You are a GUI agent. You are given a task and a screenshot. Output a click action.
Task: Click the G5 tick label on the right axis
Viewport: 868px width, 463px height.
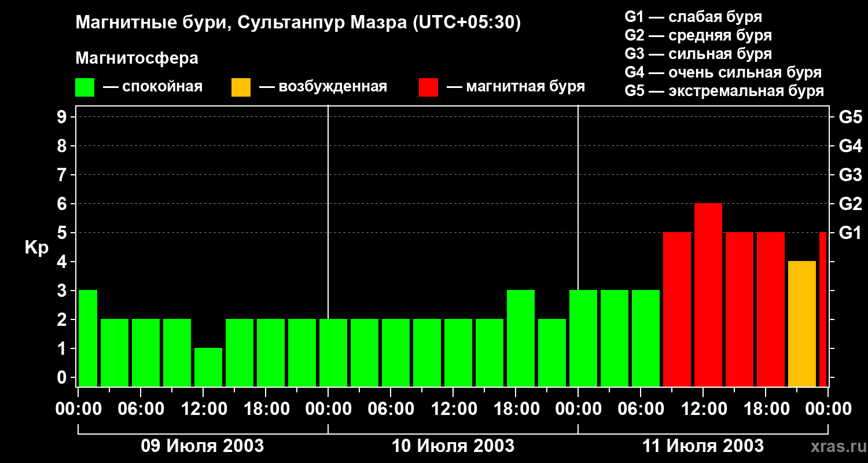[x=850, y=117]
